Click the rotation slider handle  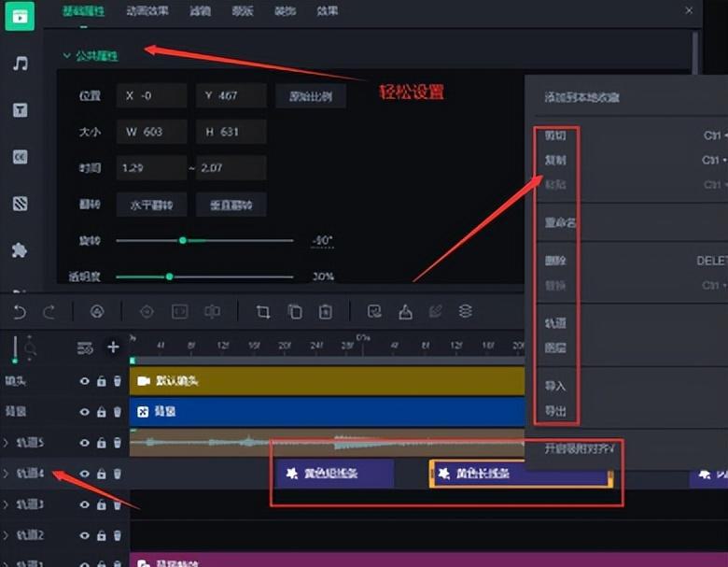point(183,240)
